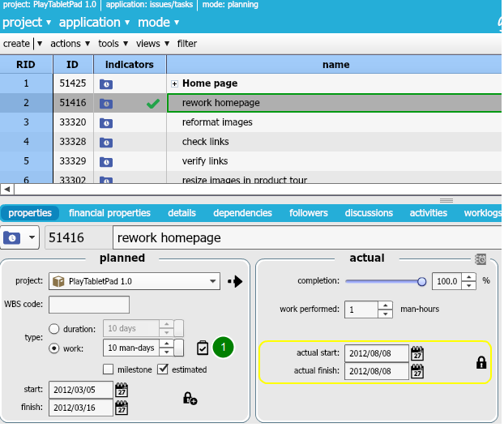
Task: Open the dependencies tab
Action: coord(242,213)
